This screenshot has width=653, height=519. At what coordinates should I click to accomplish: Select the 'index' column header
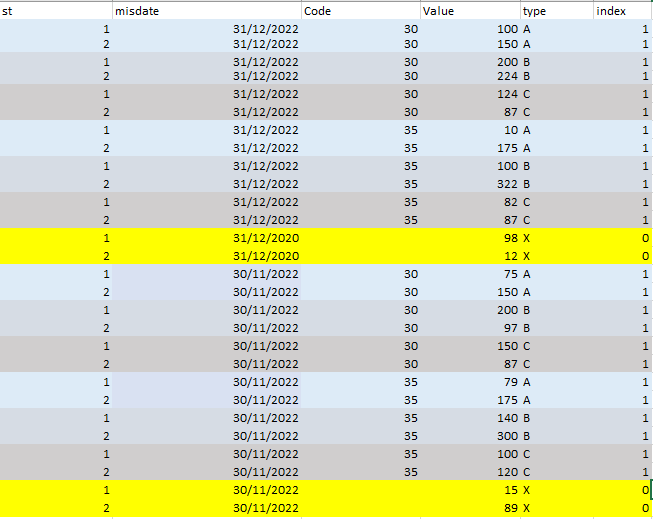623,11
